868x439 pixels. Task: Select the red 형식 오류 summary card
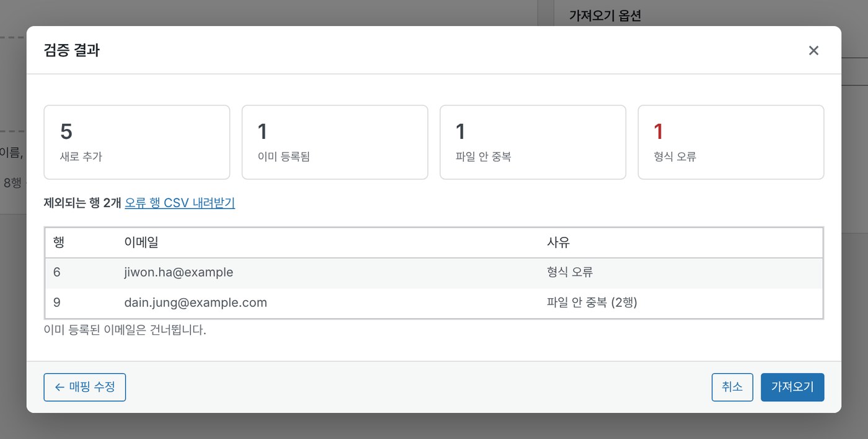[731, 142]
